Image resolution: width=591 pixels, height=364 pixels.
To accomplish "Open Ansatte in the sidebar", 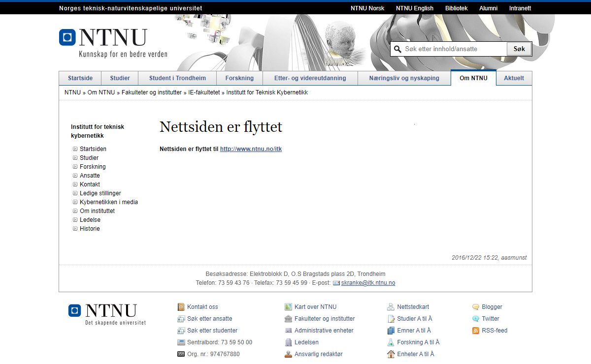I will (90, 176).
